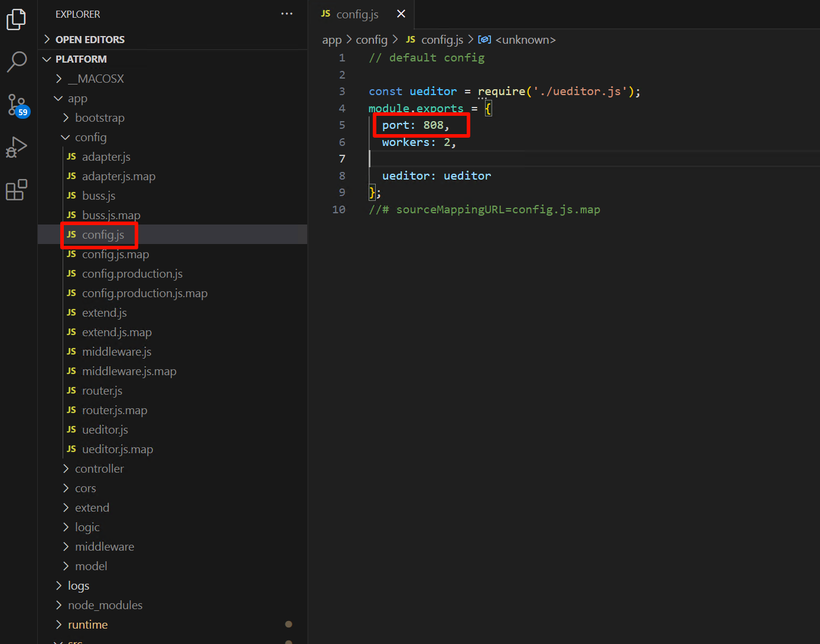Click the workers: 2 line

tap(419, 142)
